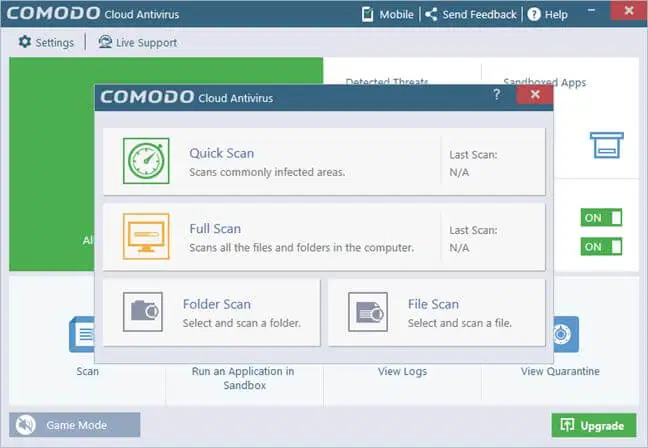This screenshot has width=648, height=448.
Task: Click the File Scan icon
Action: [x=368, y=312]
